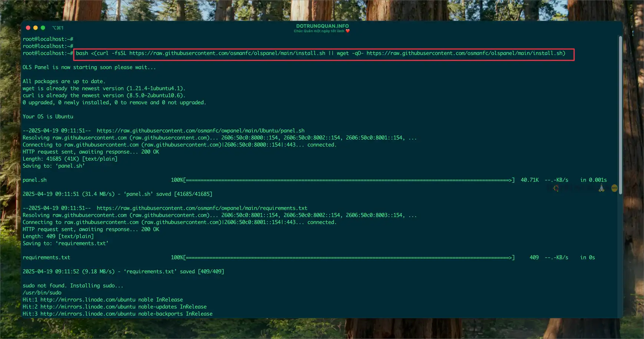The width and height of the screenshot is (644, 339).
Task: Click the Tux penguin badge icon
Action: pyautogui.click(x=601, y=188)
